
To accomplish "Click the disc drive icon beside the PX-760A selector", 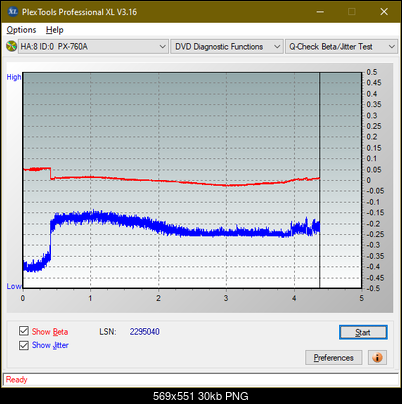I will click(x=11, y=46).
